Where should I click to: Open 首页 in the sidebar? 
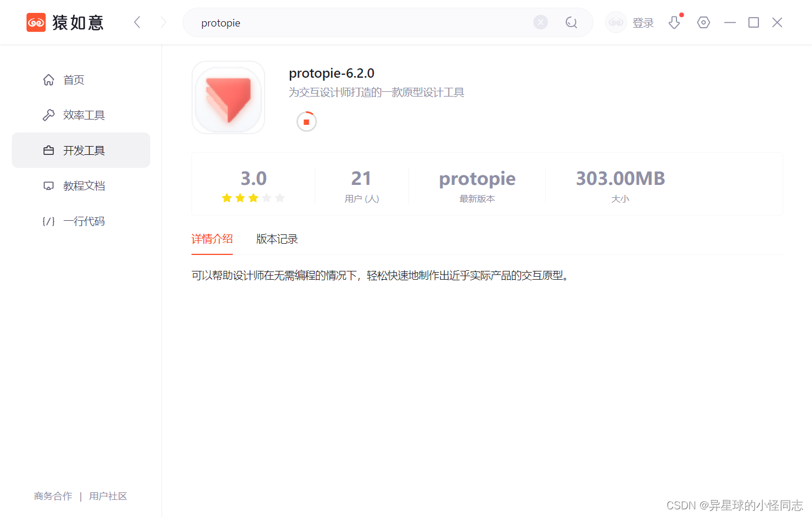click(x=81, y=79)
